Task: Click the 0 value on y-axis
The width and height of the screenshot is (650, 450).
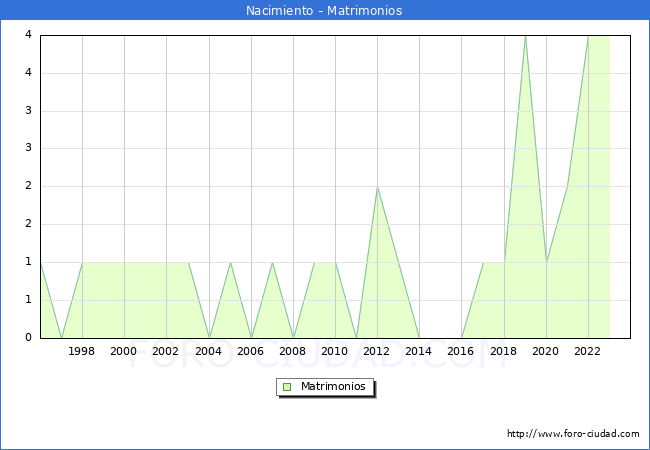Action: tap(28, 338)
